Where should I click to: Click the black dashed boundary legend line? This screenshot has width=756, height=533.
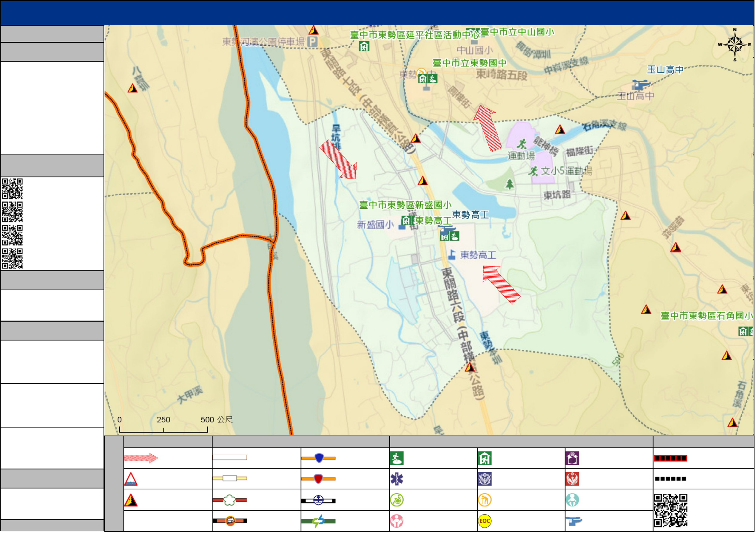click(671, 479)
